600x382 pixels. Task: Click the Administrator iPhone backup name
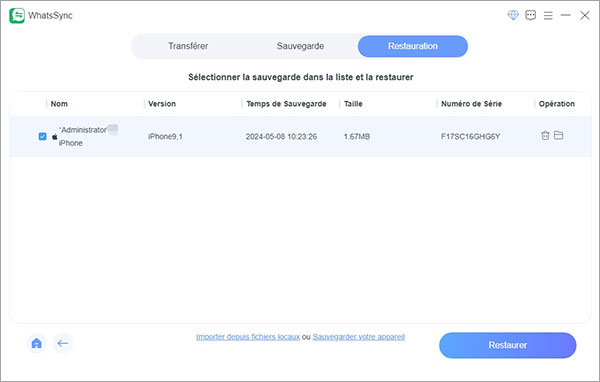click(x=82, y=136)
